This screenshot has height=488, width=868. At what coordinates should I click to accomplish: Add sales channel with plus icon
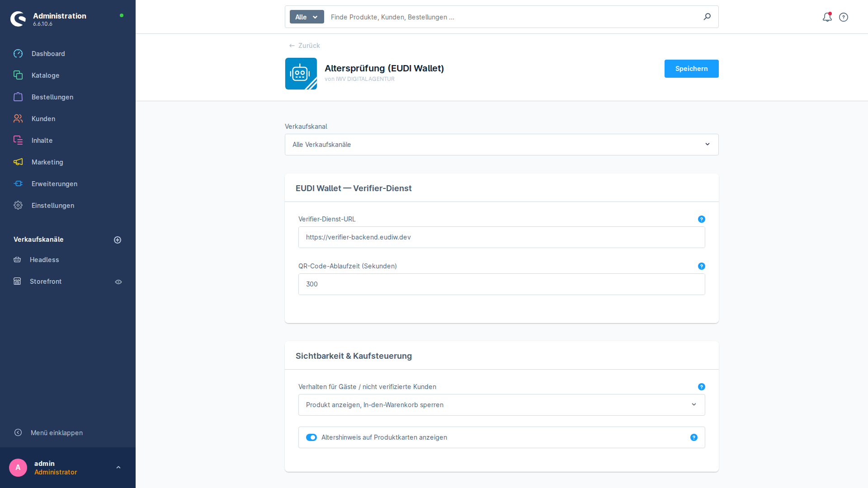[x=118, y=240]
